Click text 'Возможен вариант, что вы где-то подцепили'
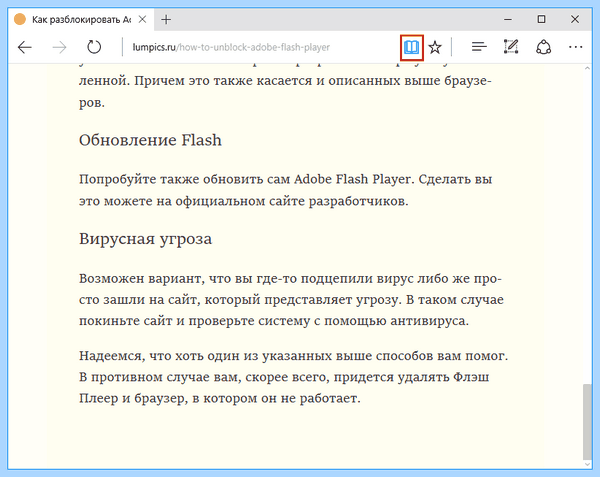600x477 pixels. (x=226, y=279)
